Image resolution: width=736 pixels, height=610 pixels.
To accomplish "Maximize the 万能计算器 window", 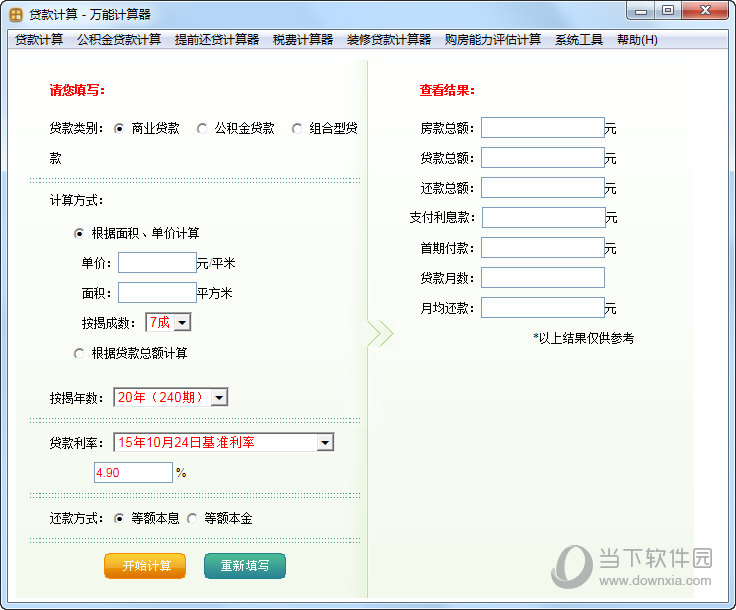I will [668, 11].
